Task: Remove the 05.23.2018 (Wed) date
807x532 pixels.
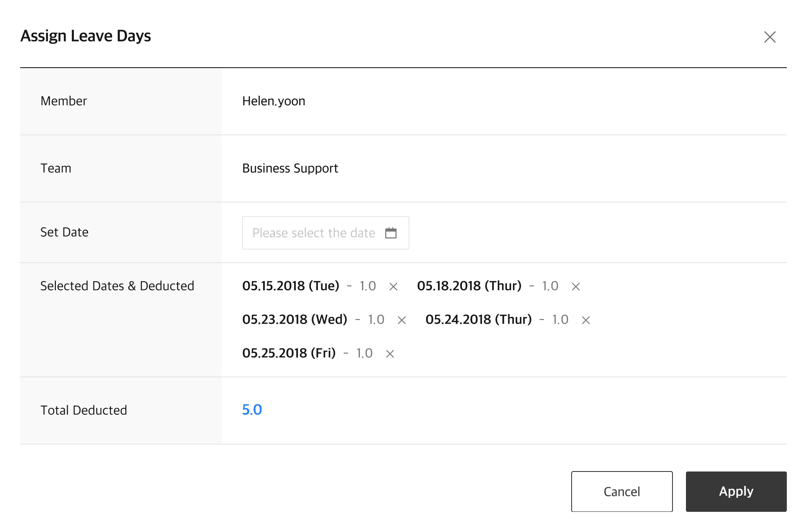Action: pyautogui.click(x=402, y=320)
